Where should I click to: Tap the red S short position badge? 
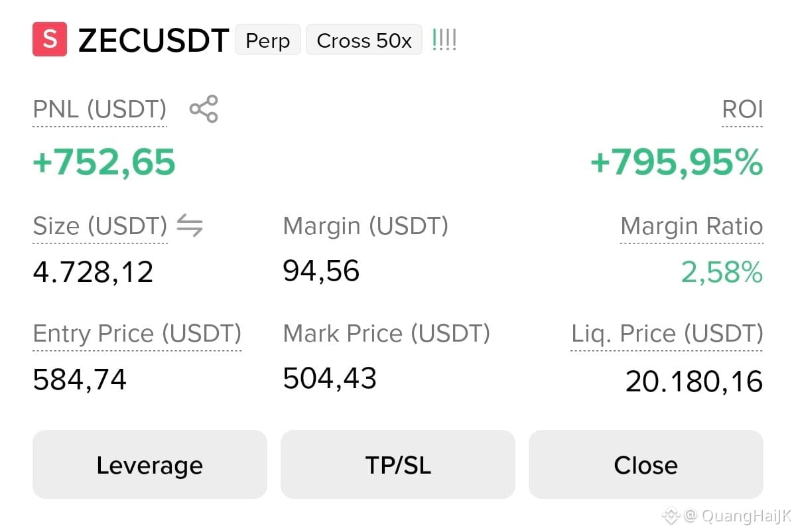tap(50, 39)
